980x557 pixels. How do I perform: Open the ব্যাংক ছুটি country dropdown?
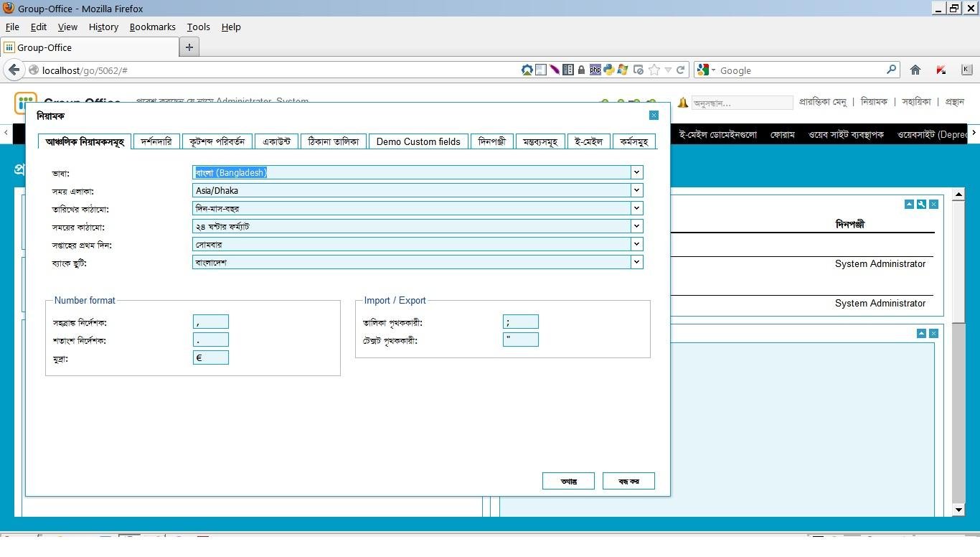pyautogui.click(x=636, y=262)
